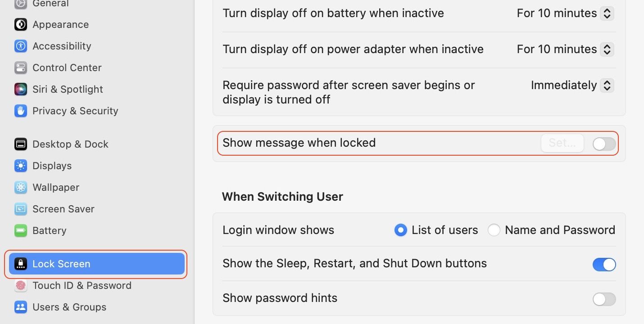
Task: Open Siri & Spotlight via its icon
Action: (x=21, y=89)
